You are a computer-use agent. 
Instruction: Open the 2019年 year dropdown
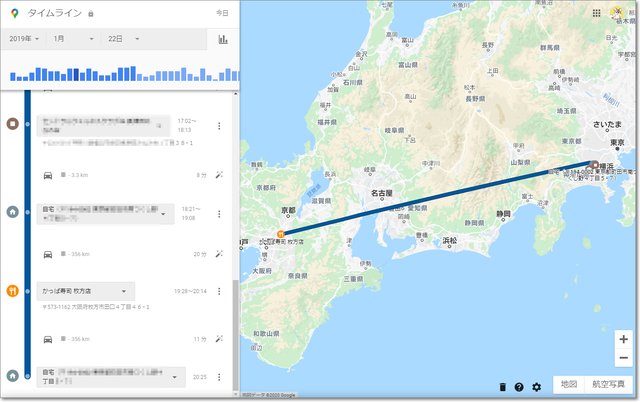[24, 39]
